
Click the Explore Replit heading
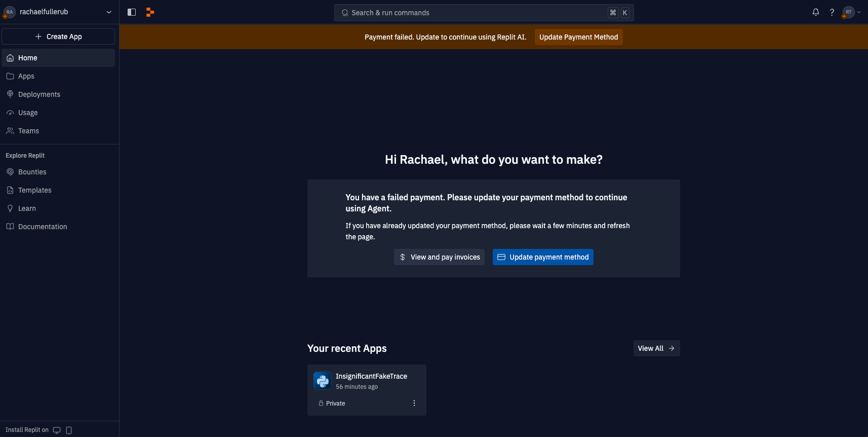click(x=25, y=156)
